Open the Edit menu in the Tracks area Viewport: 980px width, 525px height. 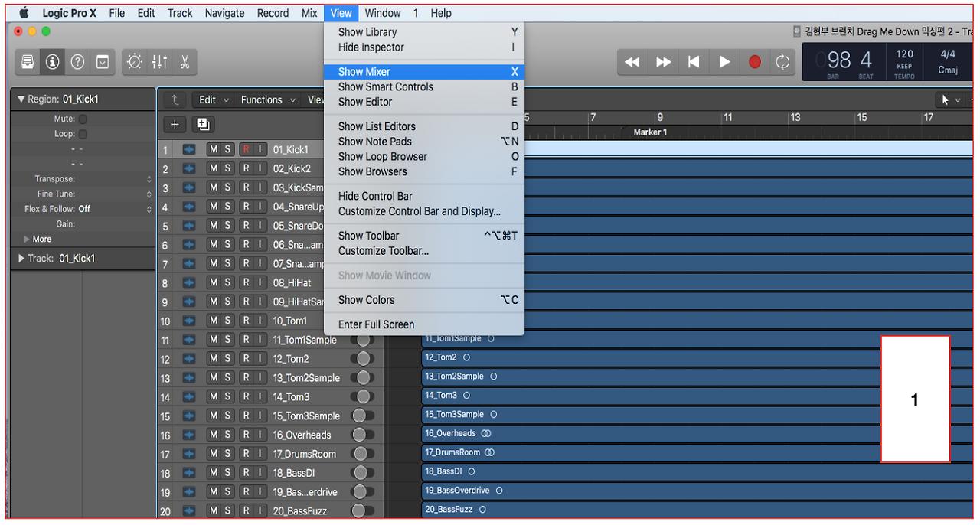214,99
